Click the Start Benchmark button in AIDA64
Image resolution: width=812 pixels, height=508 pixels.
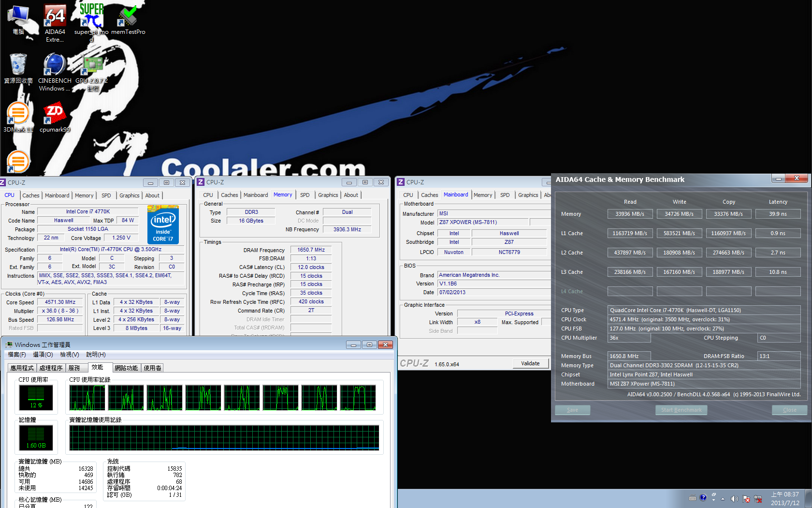pos(681,410)
